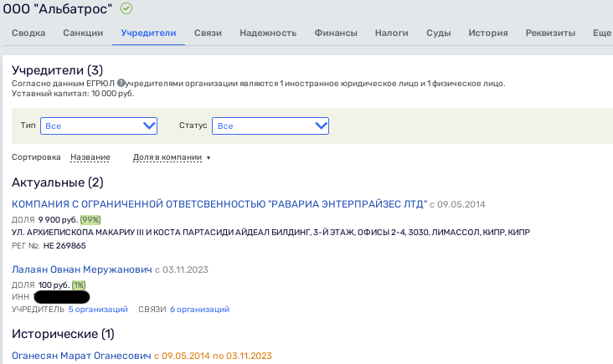Click the Limassol Cyprus address line

pos(271,233)
